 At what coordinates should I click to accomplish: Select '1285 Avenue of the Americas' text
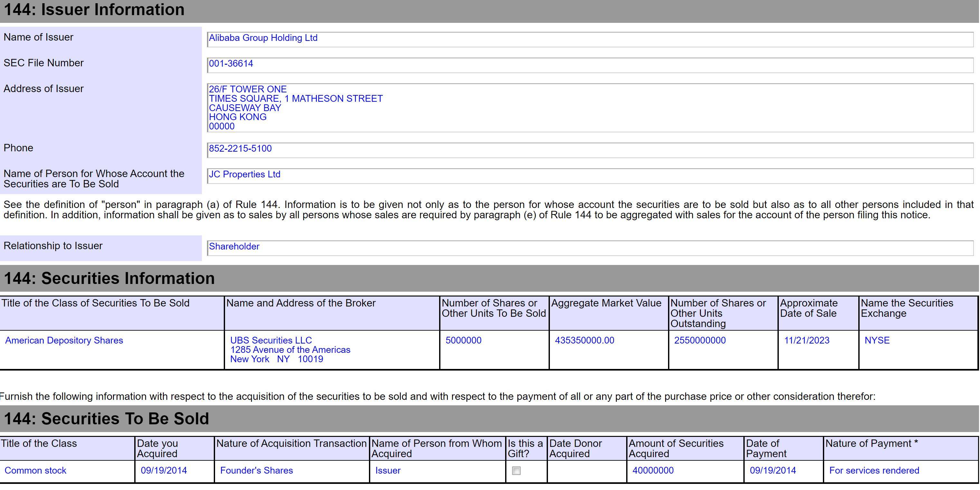[290, 350]
